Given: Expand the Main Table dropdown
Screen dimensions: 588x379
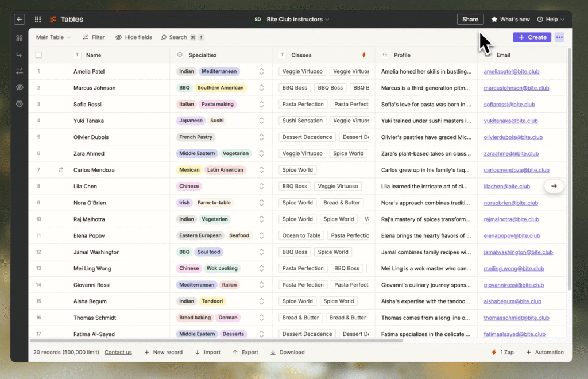Looking at the screenshot, I should coord(53,37).
